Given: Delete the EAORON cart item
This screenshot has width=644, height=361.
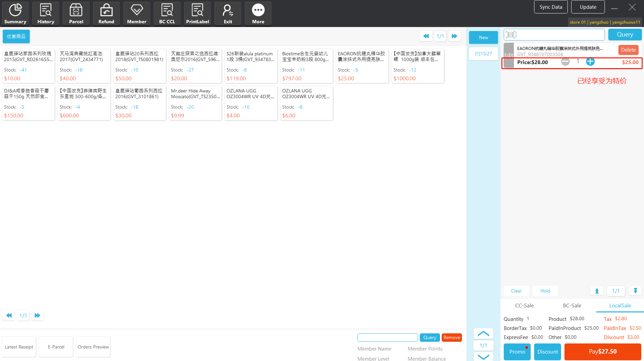Looking at the screenshot, I should 628,50.
